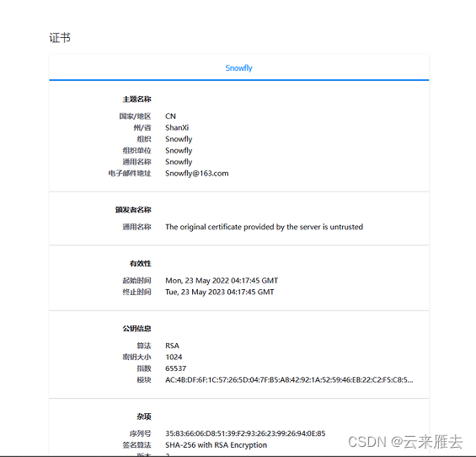Expand the truncated modulus AC:4B:DF value
This screenshot has height=457, width=476.
point(289,379)
